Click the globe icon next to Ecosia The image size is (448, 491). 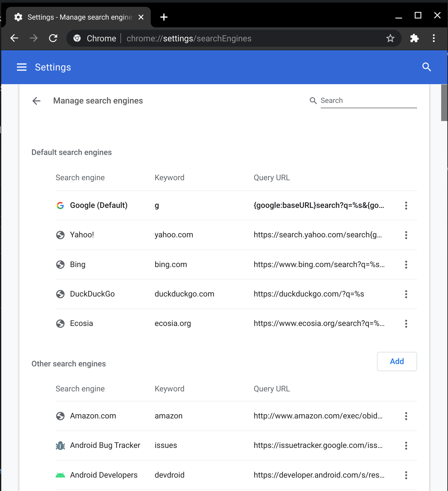[60, 324]
